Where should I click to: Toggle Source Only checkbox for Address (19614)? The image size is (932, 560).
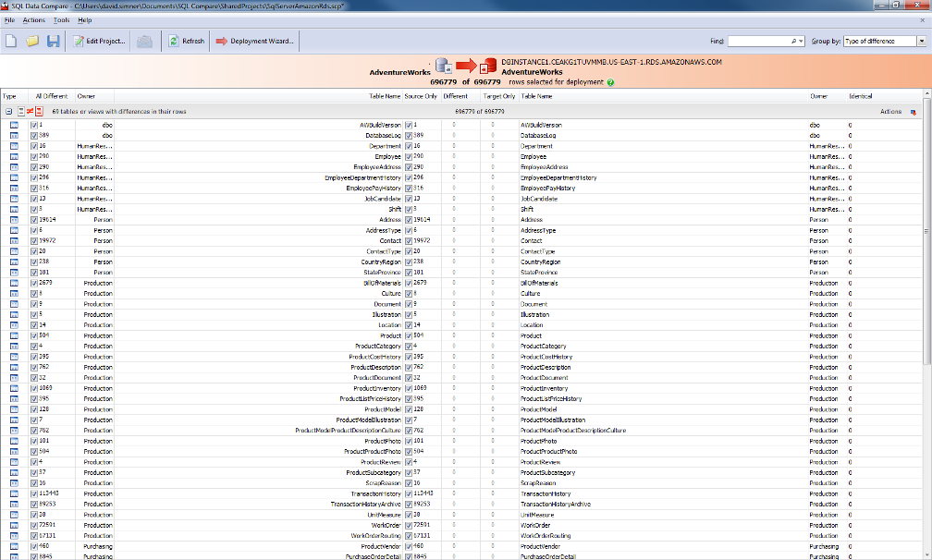409,220
